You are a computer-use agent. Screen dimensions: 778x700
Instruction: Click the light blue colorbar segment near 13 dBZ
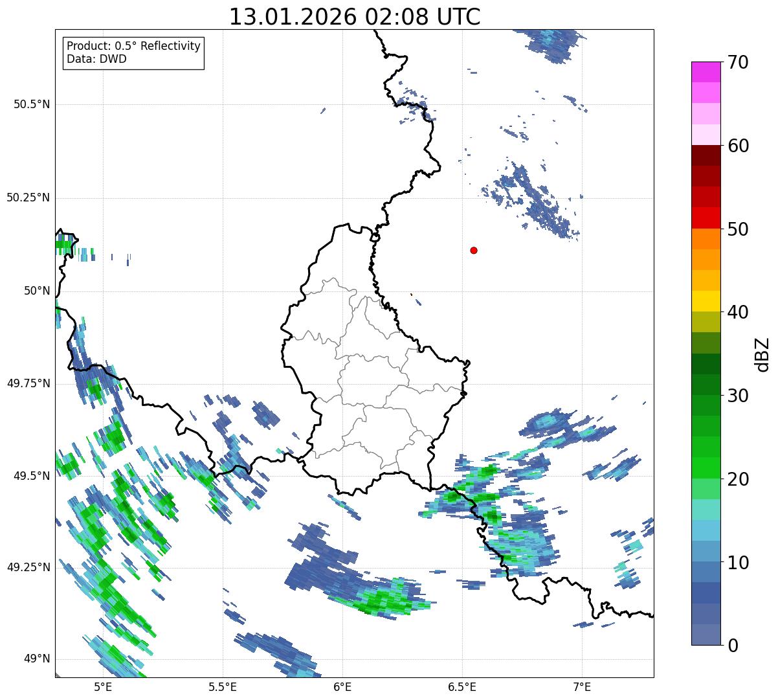point(706,530)
